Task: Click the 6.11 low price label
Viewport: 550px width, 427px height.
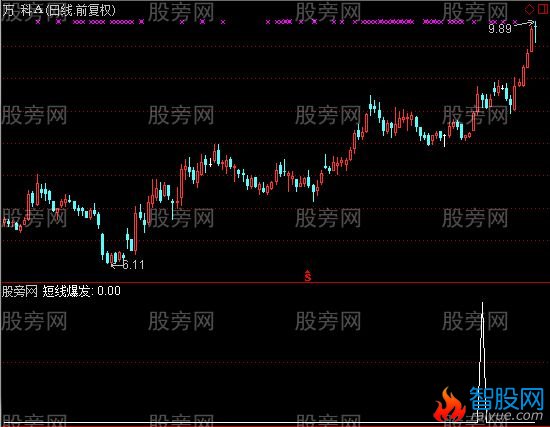Action: 134,265
